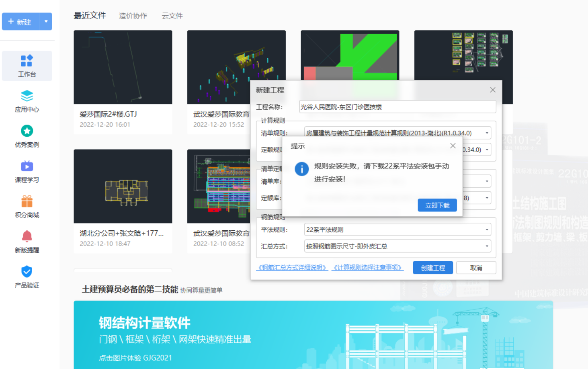Open the top-row 武汉爱莎国际教育 thumbnail

(x=236, y=67)
